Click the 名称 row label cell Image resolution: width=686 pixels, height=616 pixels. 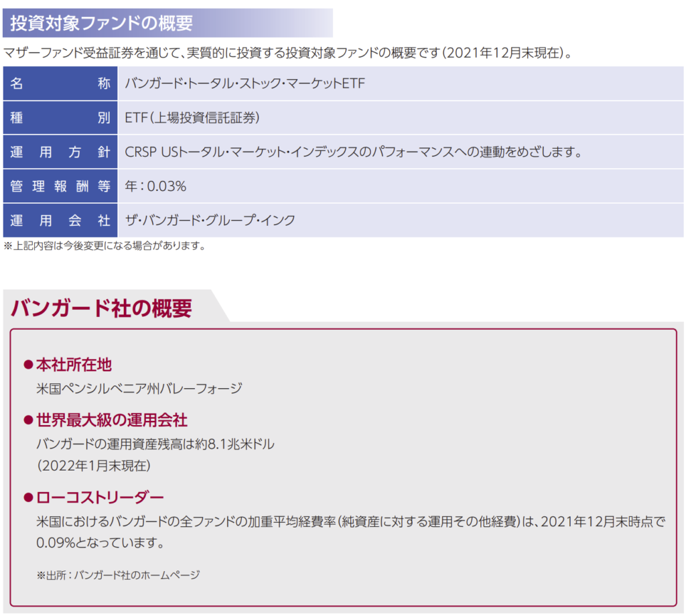coord(60,84)
